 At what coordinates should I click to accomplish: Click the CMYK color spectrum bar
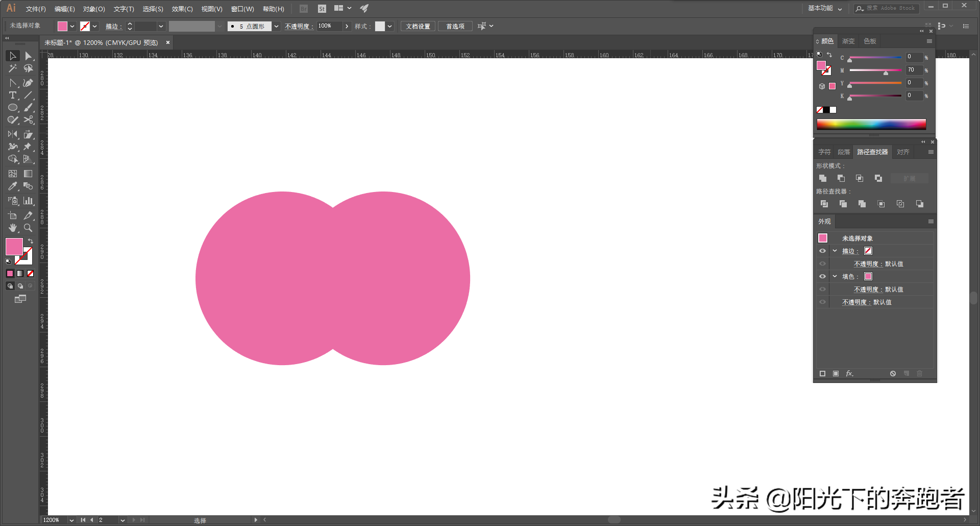pyautogui.click(x=871, y=124)
